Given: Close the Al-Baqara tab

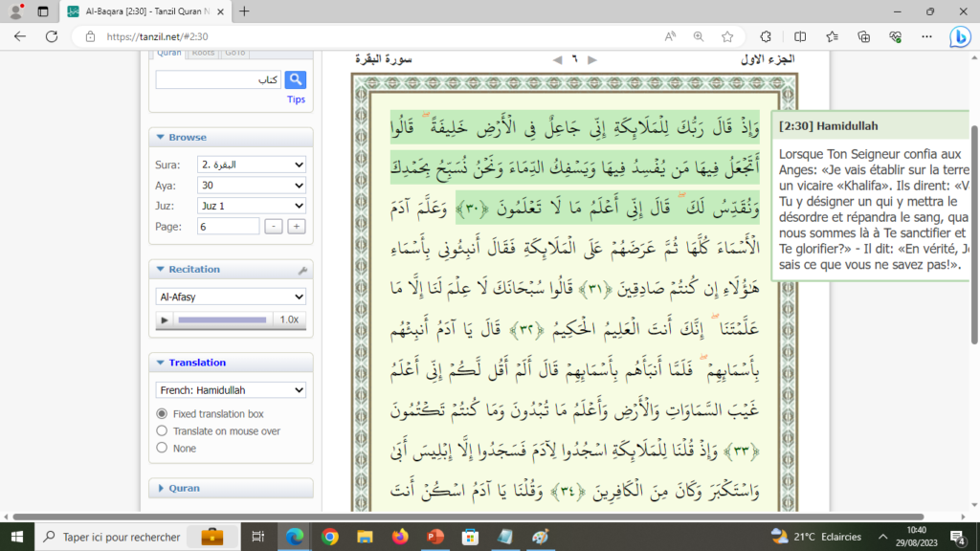Looking at the screenshot, I should pos(220,11).
